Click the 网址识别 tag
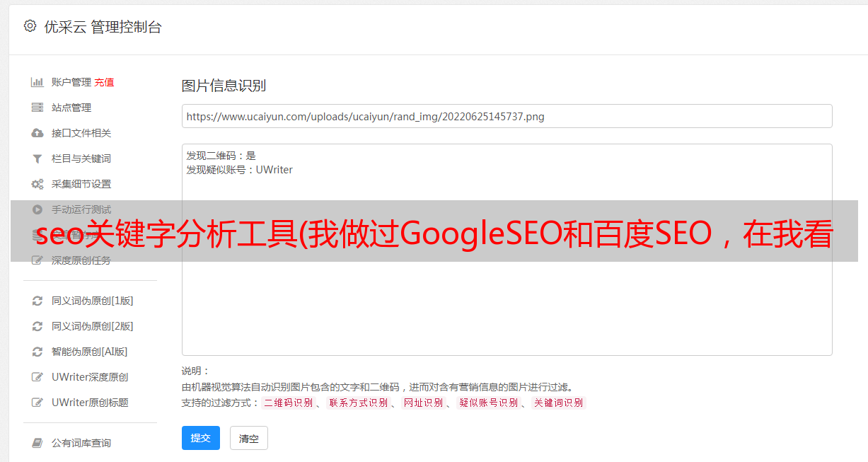This screenshot has width=868, height=462. point(423,403)
